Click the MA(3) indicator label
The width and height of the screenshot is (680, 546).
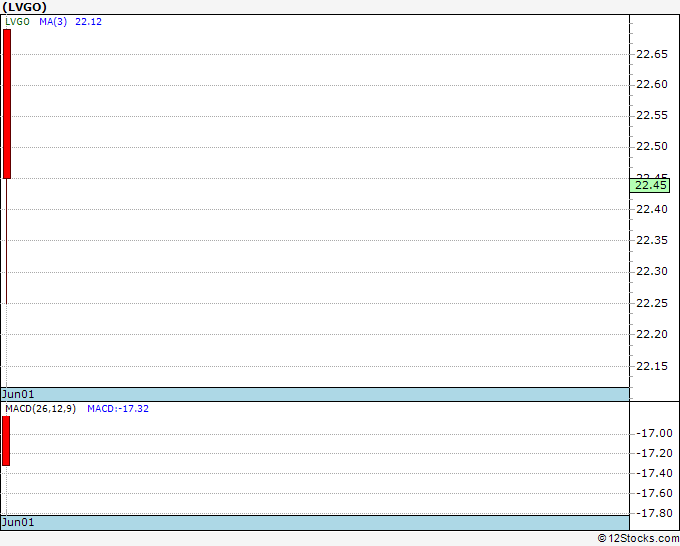(x=53, y=22)
